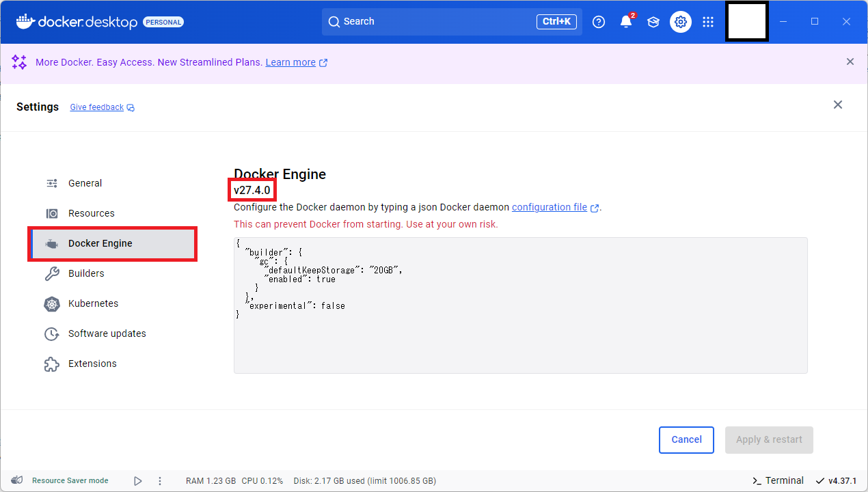The image size is (868, 492).
Task: Click the Cancel button
Action: click(x=686, y=439)
